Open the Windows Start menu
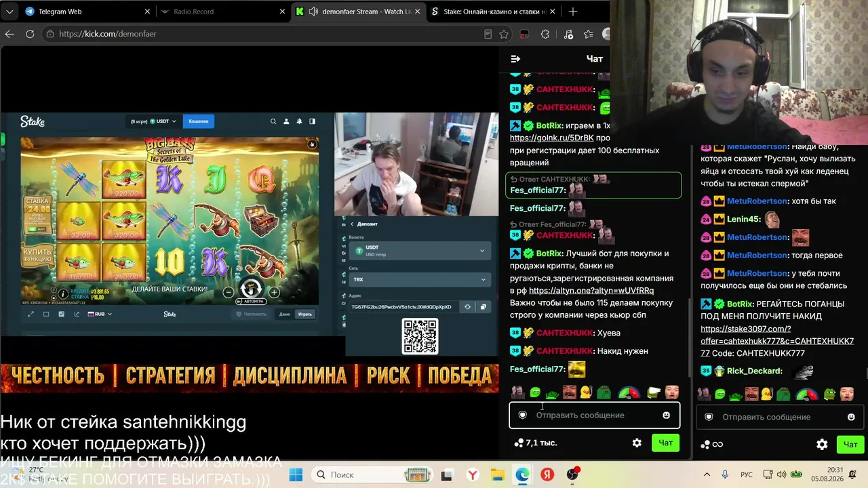Viewport: 868px width, 488px height. coord(296,474)
